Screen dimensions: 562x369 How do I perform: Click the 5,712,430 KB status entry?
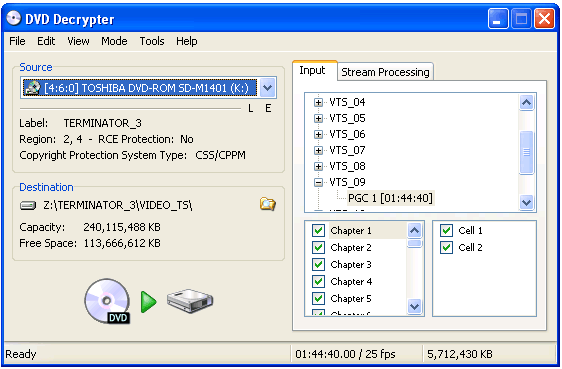(x=460, y=354)
